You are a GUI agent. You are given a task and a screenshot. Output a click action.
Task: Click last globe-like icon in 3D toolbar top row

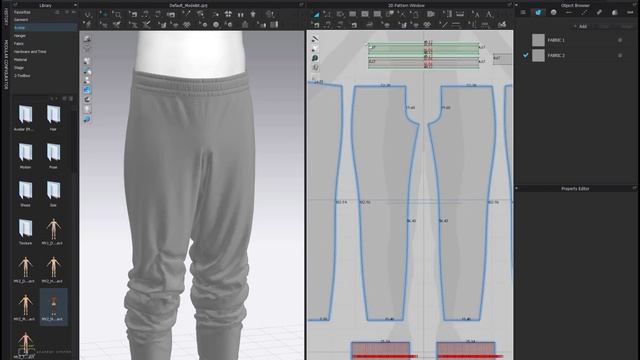[269, 15]
